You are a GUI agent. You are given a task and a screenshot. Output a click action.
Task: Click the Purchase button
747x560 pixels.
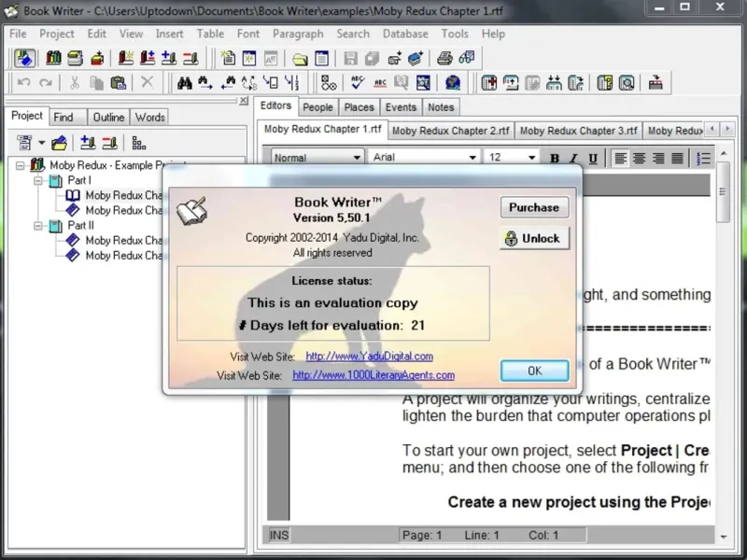534,207
